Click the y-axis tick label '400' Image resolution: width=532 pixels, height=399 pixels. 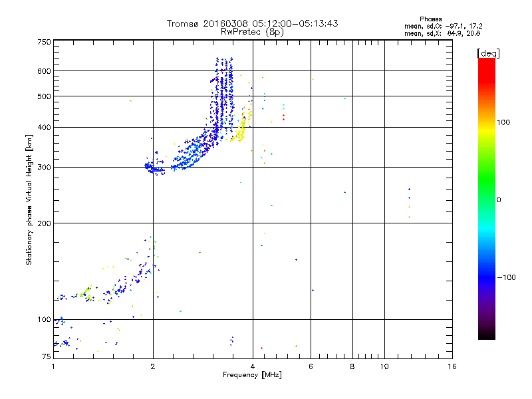(44, 127)
